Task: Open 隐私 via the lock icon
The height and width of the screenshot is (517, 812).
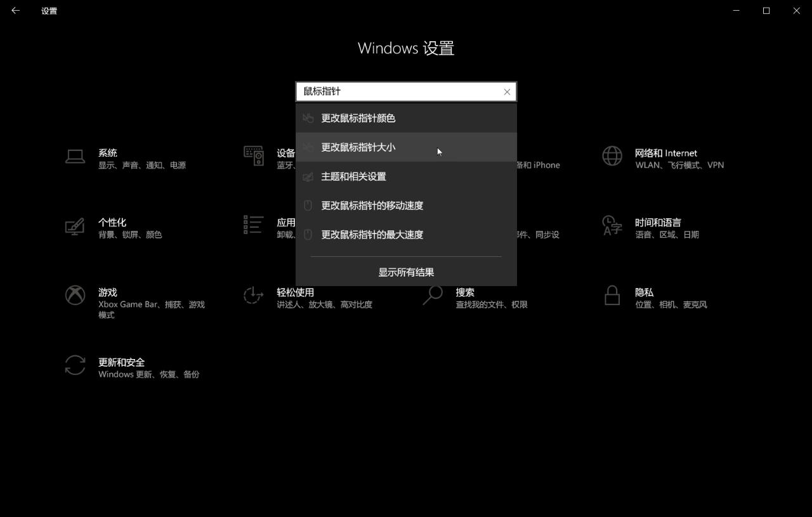Action: 612,296
